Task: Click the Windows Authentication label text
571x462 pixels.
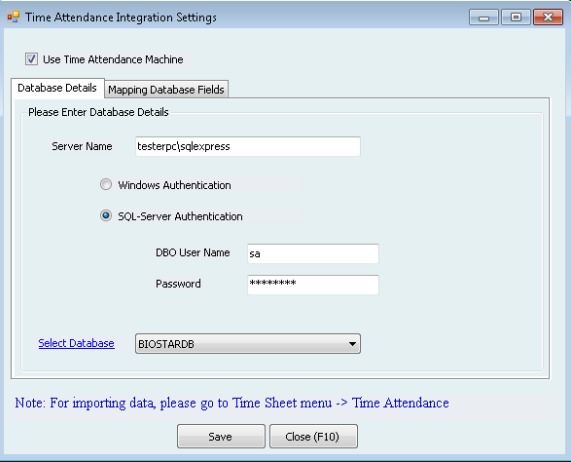Action: coord(174,185)
